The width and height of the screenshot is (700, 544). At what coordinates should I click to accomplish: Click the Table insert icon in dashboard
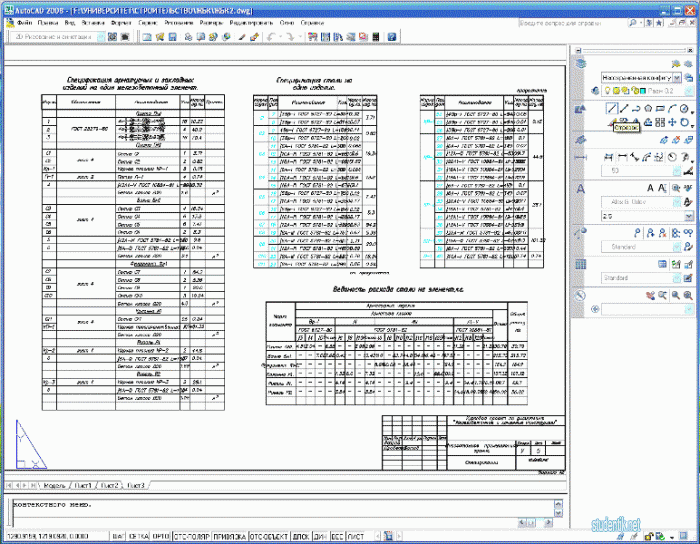point(662,264)
